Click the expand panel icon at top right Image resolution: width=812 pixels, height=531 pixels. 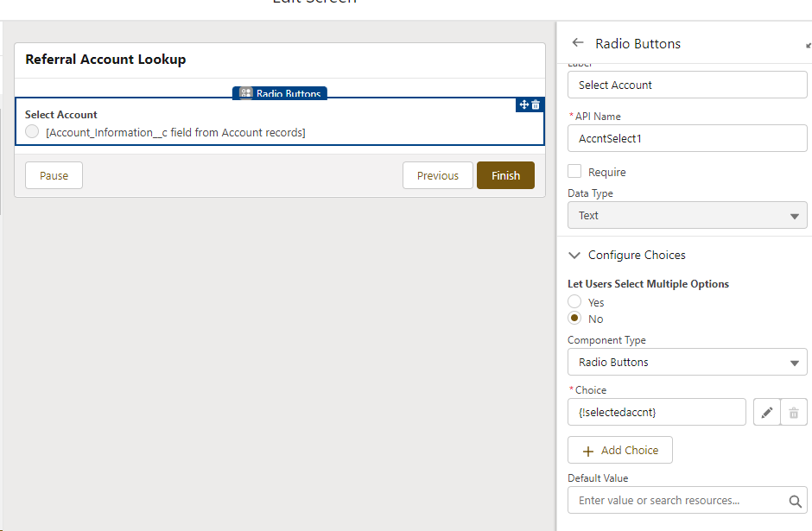(x=808, y=44)
